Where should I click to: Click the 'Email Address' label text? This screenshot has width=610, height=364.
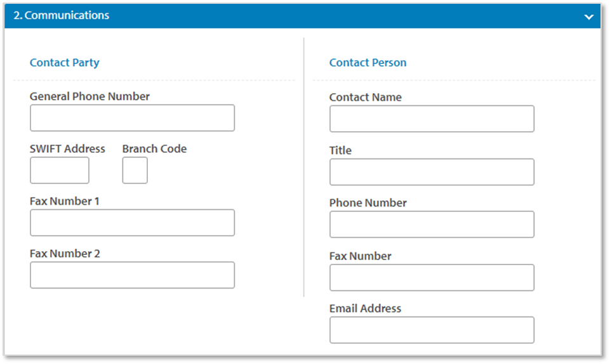point(365,309)
